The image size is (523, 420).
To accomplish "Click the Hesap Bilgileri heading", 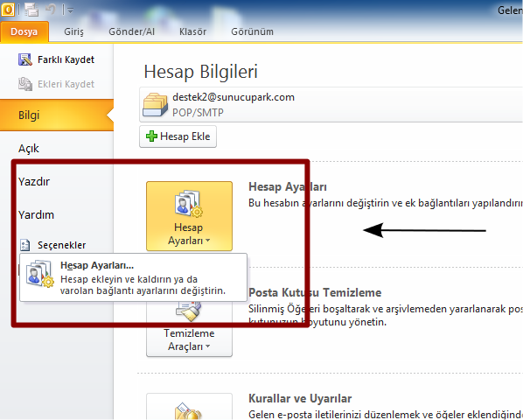I will click(x=200, y=72).
